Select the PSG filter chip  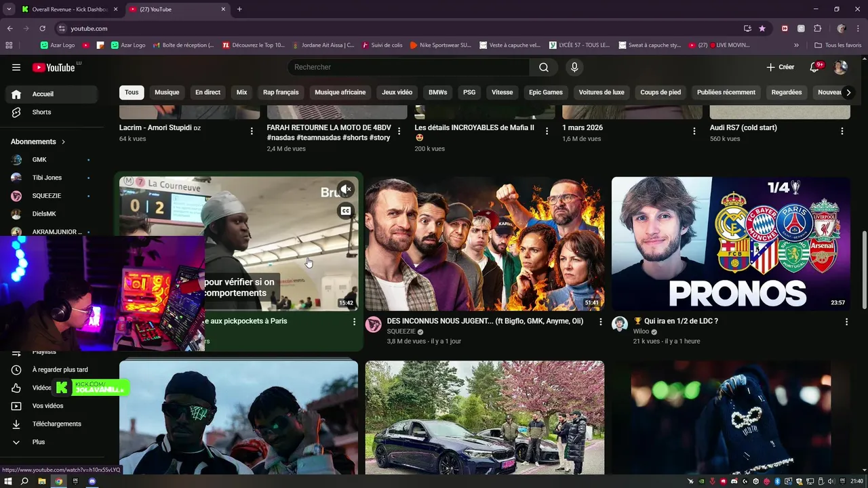(x=469, y=92)
